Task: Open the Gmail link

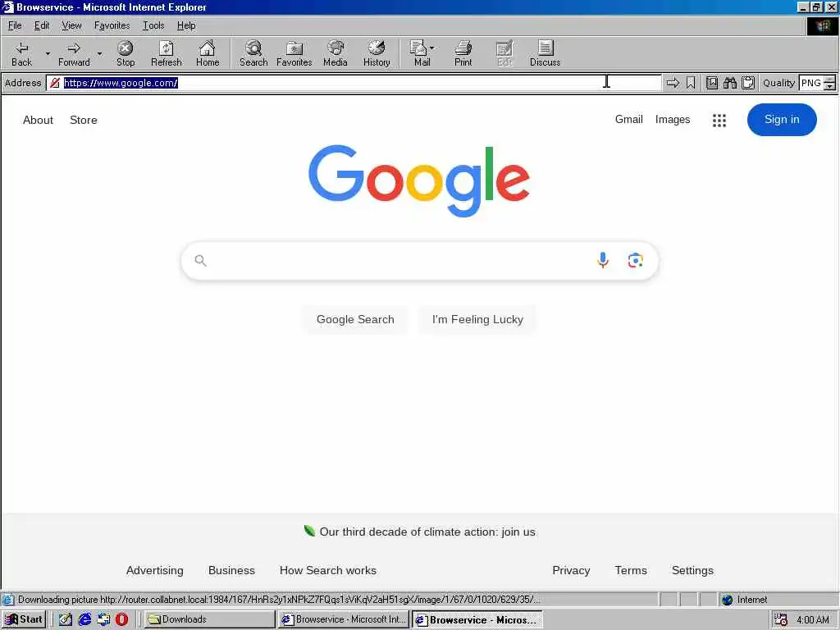Action: pos(629,120)
